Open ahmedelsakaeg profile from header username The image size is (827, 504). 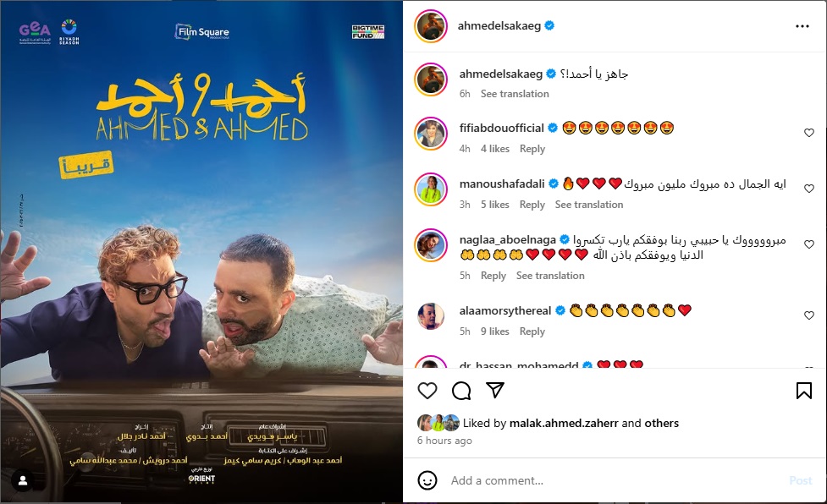(499, 26)
